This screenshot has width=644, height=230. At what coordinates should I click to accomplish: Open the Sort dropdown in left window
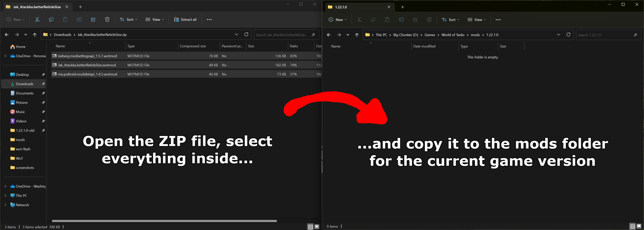pyautogui.click(x=128, y=19)
